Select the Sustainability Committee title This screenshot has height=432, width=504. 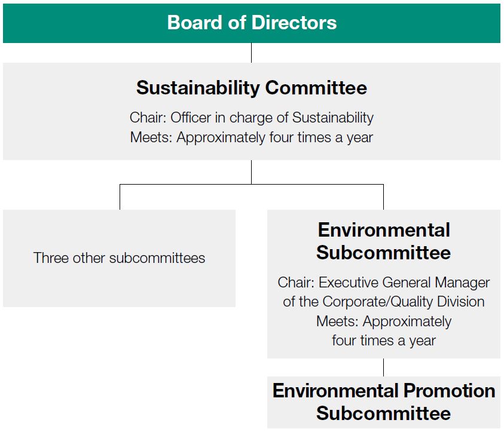tap(252, 88)
